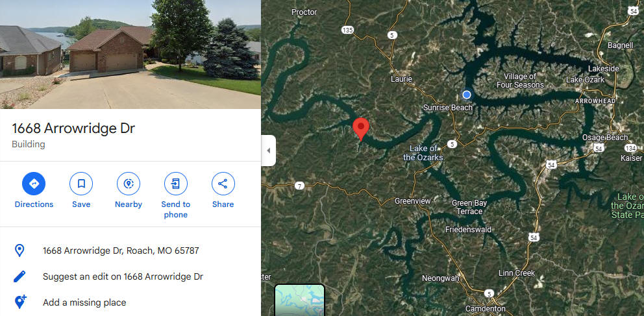Viewport: 644px width, 316px height.
Task: Collapse the side panel with arrow tab
Action: pos(269,151)
